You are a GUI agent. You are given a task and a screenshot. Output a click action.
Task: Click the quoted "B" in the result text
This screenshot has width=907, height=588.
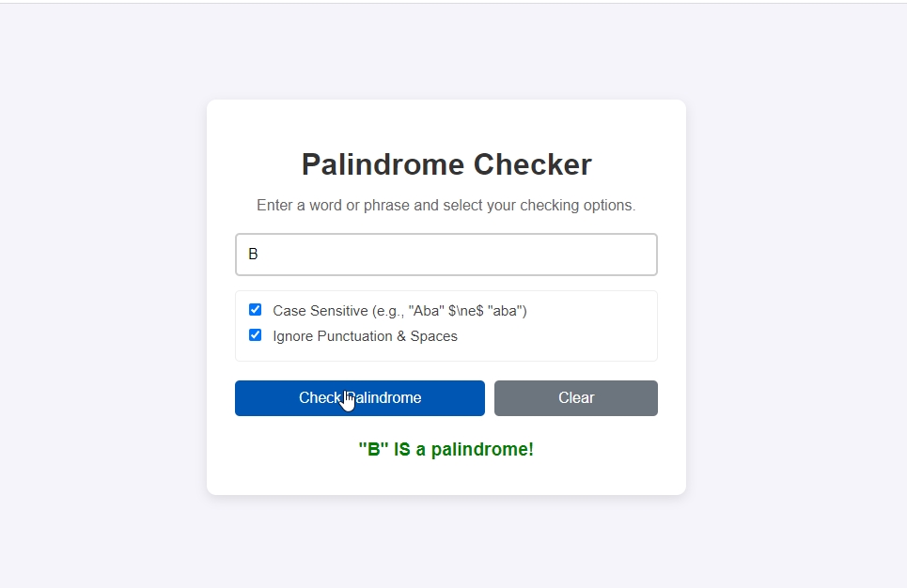click(x=373, y=450)
